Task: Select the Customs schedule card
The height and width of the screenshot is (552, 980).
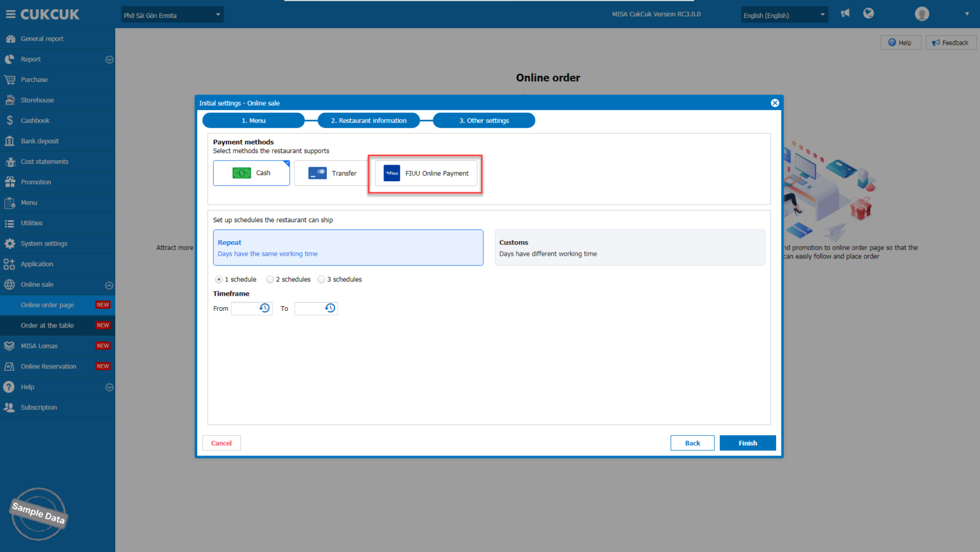Action: (630, 248)
